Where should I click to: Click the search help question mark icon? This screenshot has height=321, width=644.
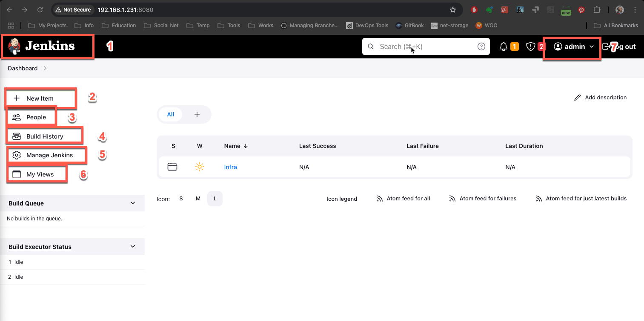coord(481,46)
